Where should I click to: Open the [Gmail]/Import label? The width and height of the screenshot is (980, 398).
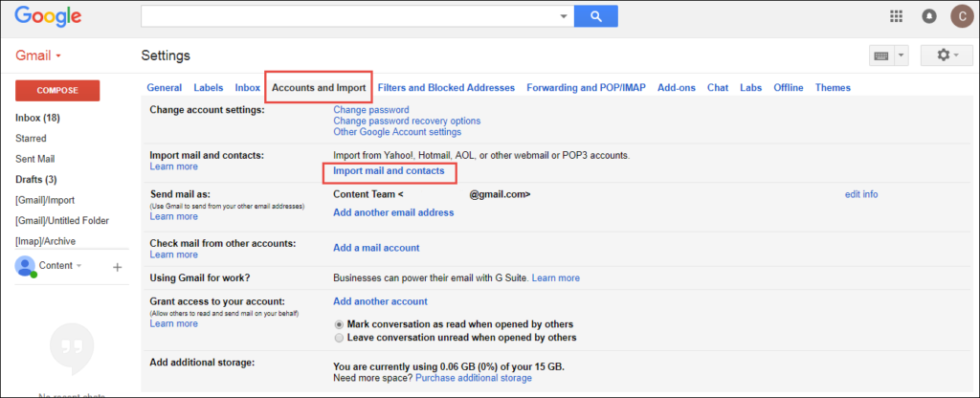[45, 201]
